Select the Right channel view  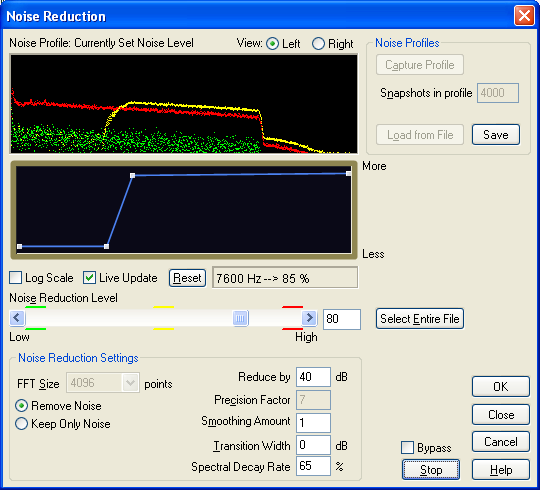318,44
